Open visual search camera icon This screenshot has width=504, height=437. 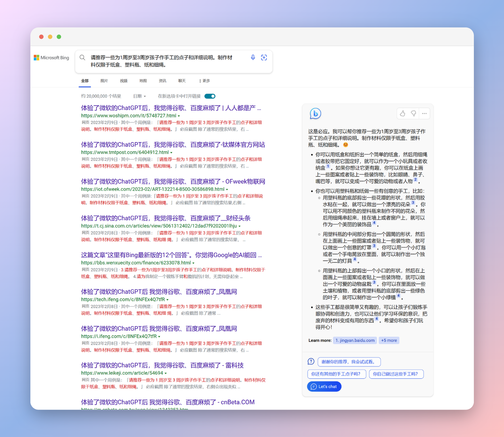(264, 57)
